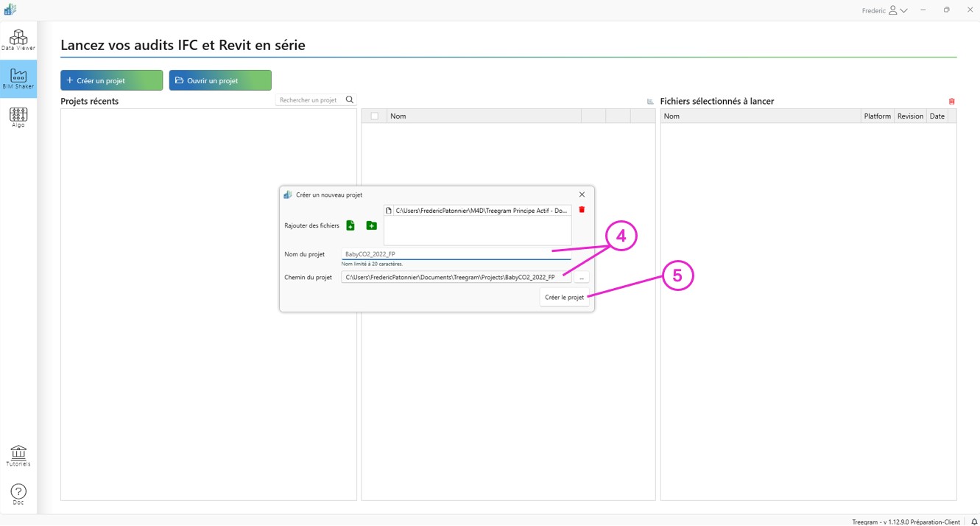
Task: Expand the Frederic user account dropdown
Action: [884, 10]
